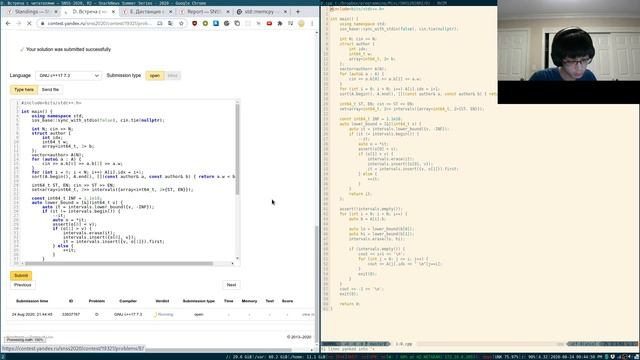Open the Chrome profile avatar

(301, 24)
